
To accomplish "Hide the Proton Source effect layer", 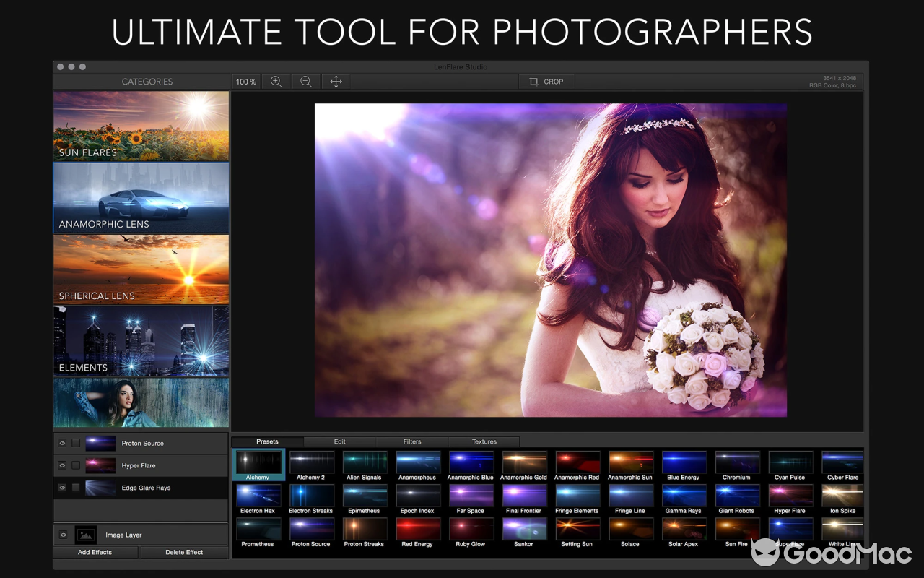I will pos(62,444).
